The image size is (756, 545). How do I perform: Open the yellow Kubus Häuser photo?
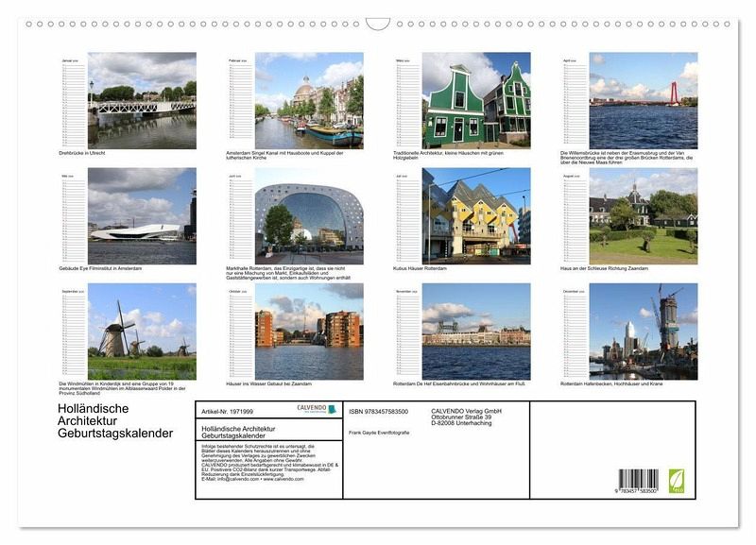click(x=475, y=216)
